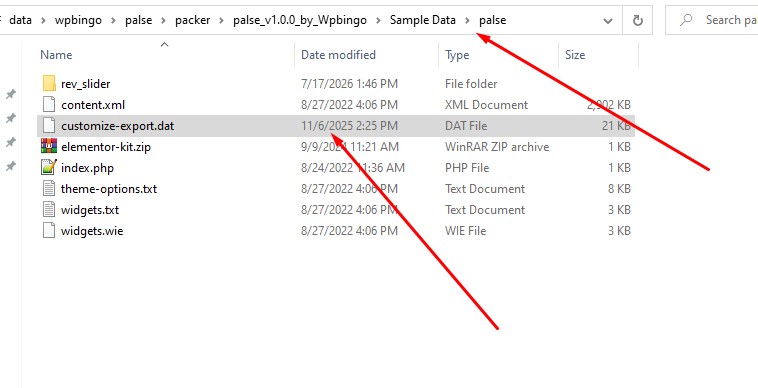Click the refresh button beside address bar
758x388 pixels.
point(638,20)
